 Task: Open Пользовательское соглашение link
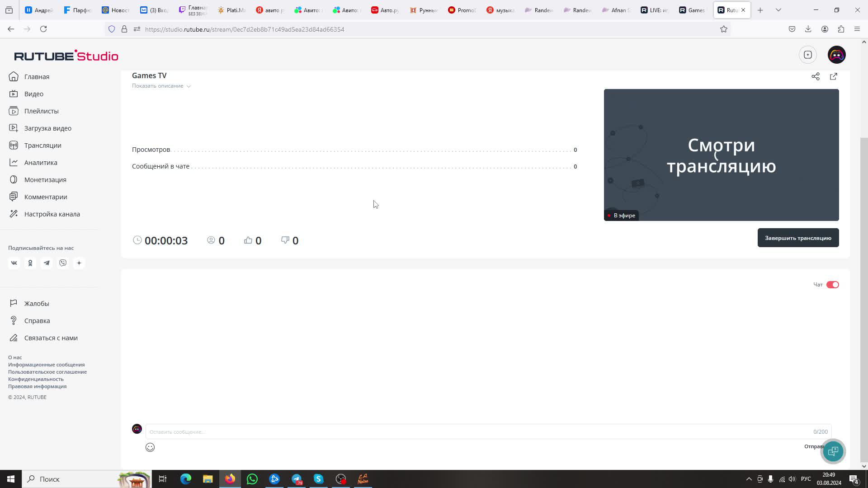(47, 372)
